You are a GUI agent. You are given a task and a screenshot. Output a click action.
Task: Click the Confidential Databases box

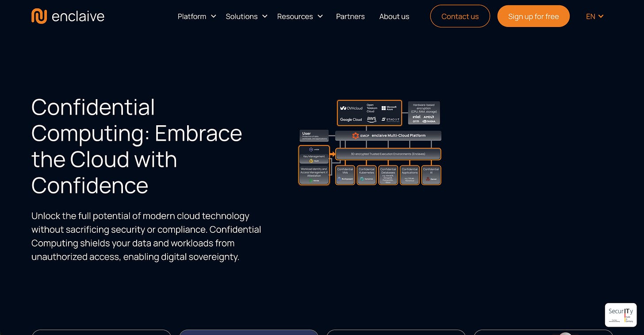click(x=388, y=175)
